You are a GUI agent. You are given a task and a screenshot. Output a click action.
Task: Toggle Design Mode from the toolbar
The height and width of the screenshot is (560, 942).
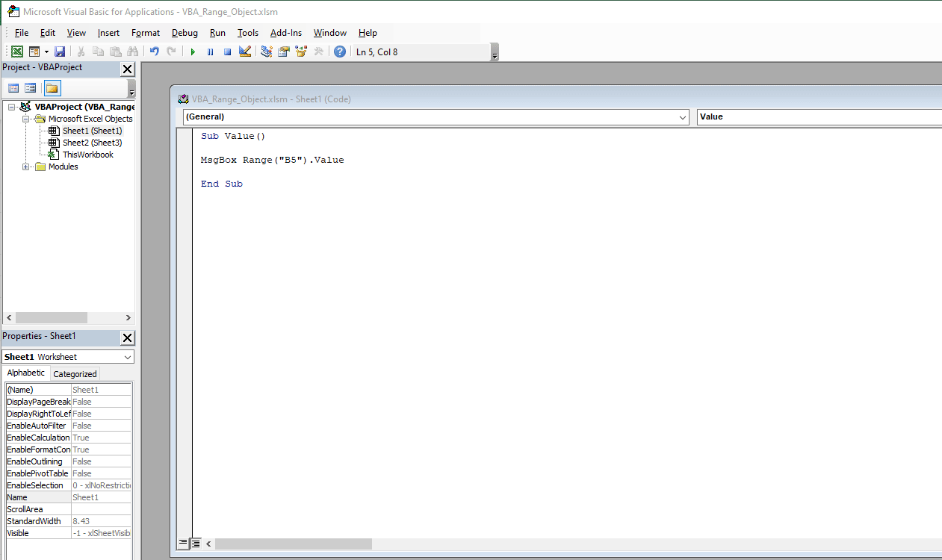[x=244, y=51]
